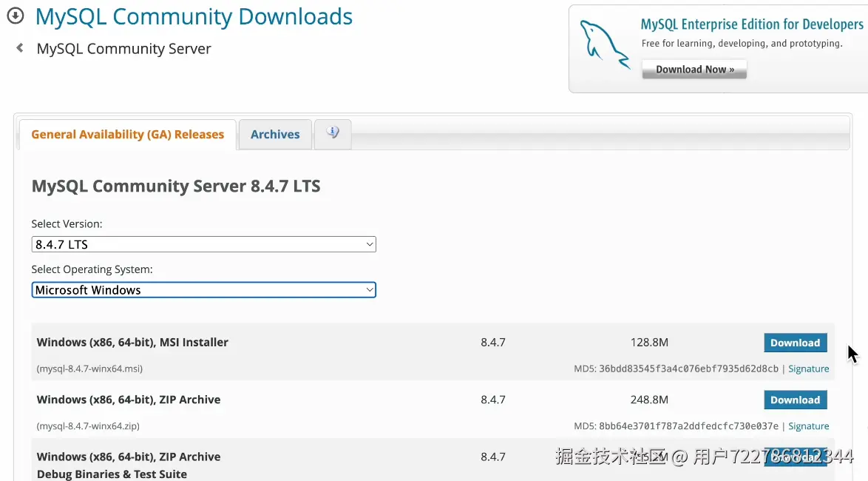The width and height of the screenshot is (868, 481).
Task: Click the Select Version label
Action: [67, 224]
